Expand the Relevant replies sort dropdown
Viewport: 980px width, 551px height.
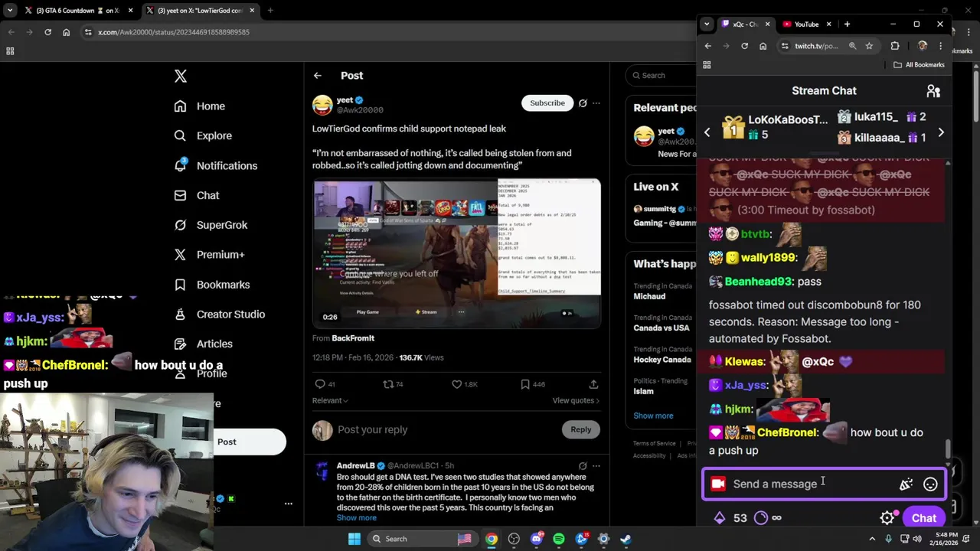pyautogui.click(x=330, y=400)
